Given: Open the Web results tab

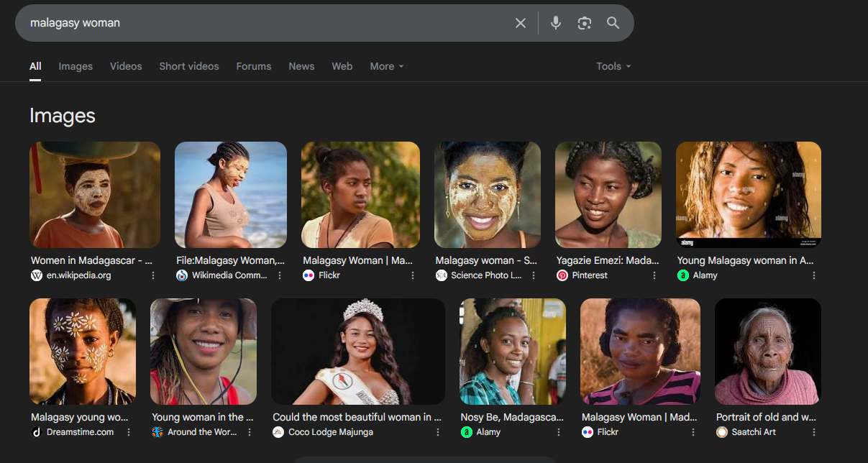Looking at the screenshot, I should coord(342,66).
